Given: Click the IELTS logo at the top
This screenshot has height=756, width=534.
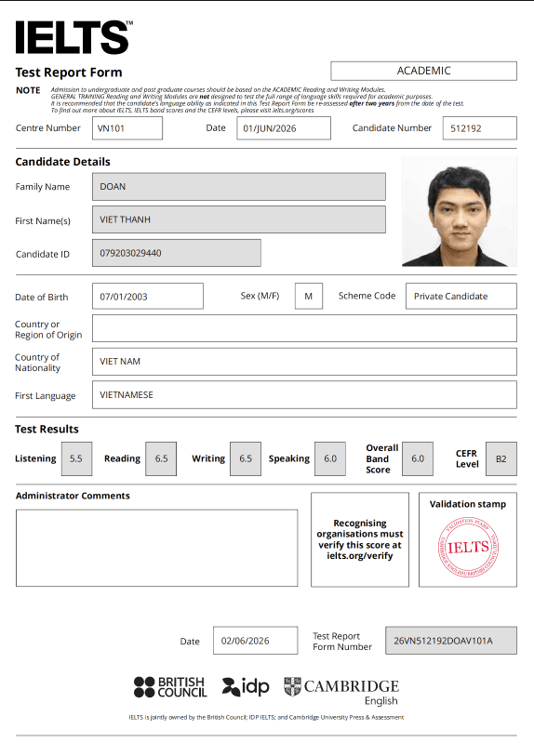Looking at the screenshot, I should [73, 37].
